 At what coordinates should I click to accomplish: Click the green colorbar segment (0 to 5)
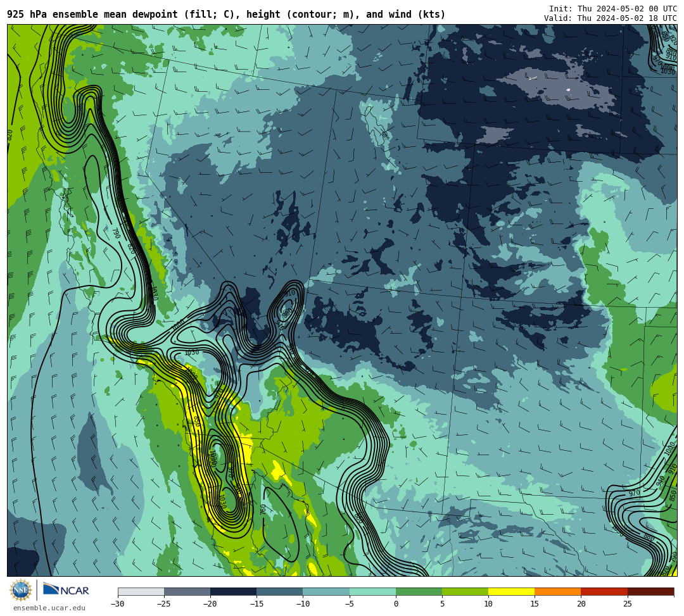click(x=419, y=591)
